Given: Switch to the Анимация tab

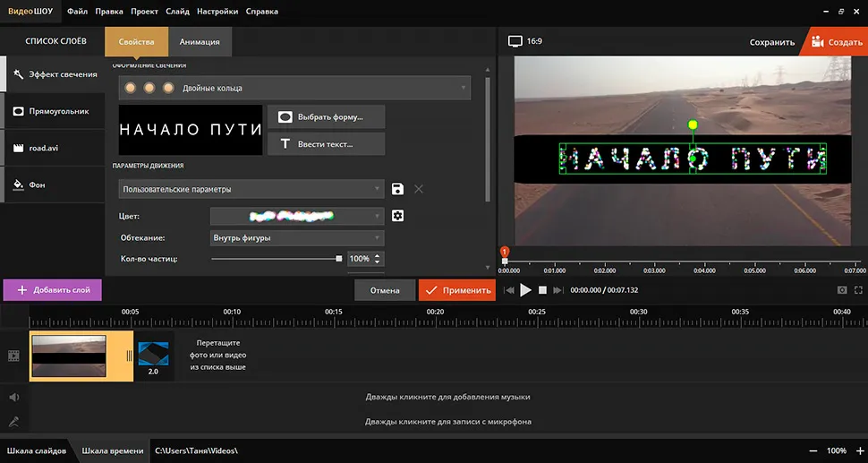Looking at the screenshot, I should (200, 41).
